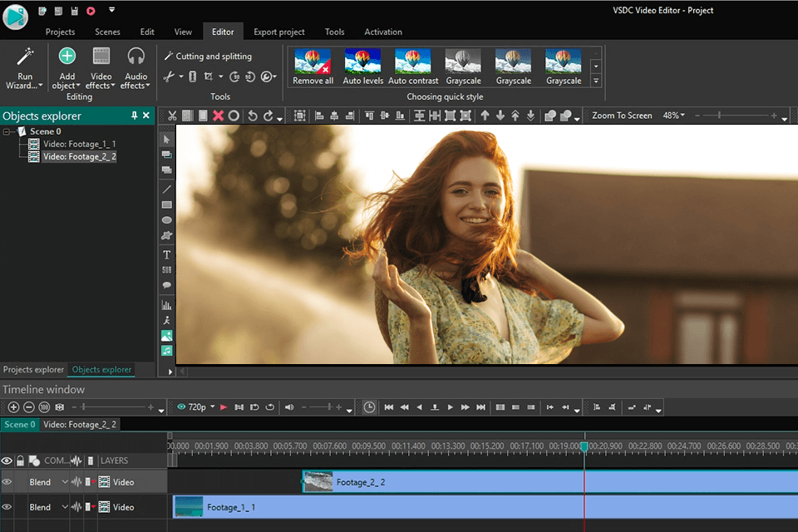Toggle the lock icon in layers header

click(x=20, y=461)
